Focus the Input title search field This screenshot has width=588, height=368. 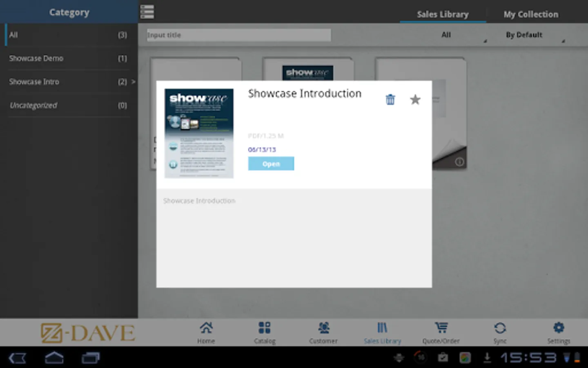(239, 35)
